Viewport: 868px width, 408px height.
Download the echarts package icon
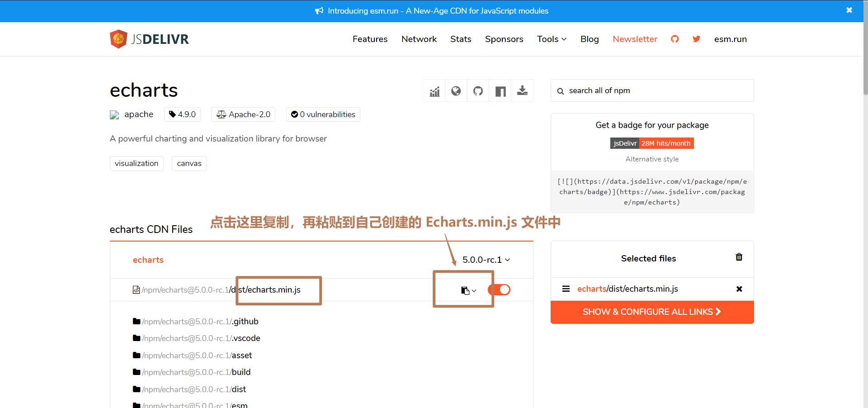[x=522, y=91]
